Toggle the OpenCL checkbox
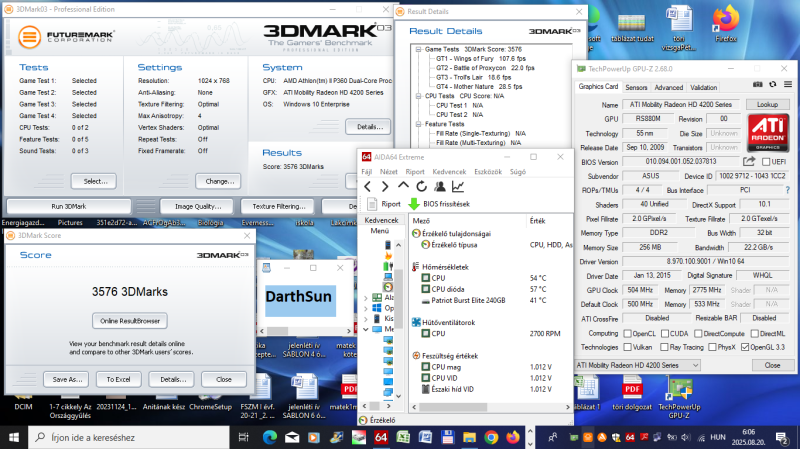The height and width of the screenshot is (449, 800). tap(628, 333)
